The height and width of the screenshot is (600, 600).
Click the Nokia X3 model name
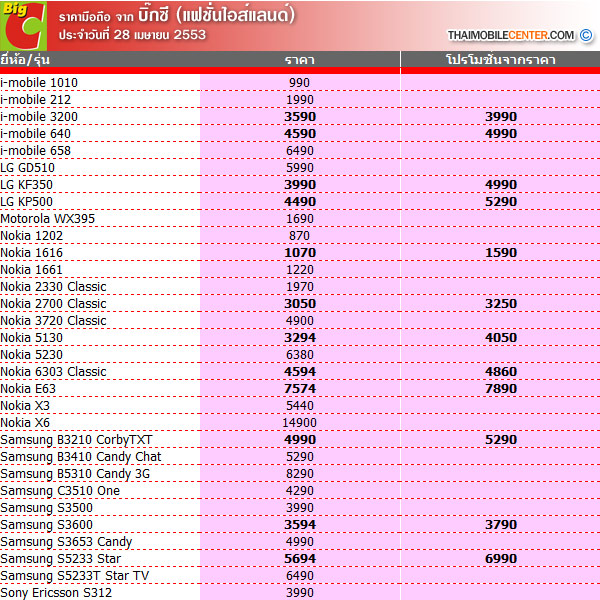point(25,406)
